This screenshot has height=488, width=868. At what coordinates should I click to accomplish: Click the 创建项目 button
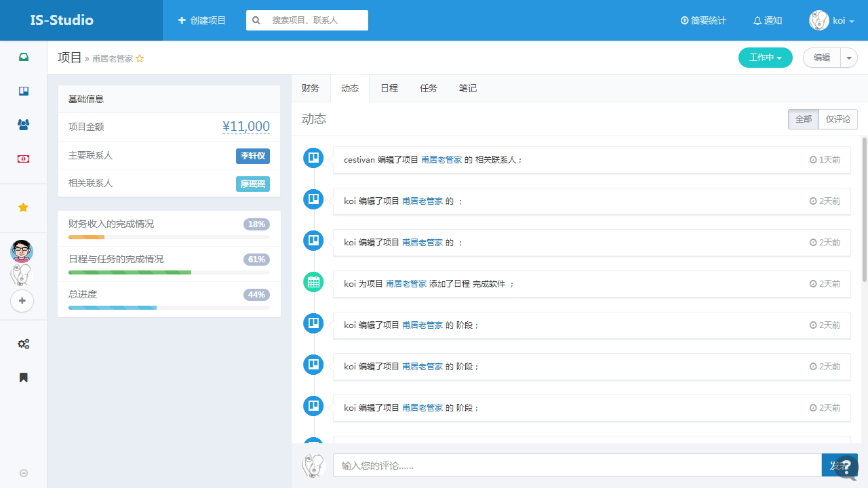202,20
